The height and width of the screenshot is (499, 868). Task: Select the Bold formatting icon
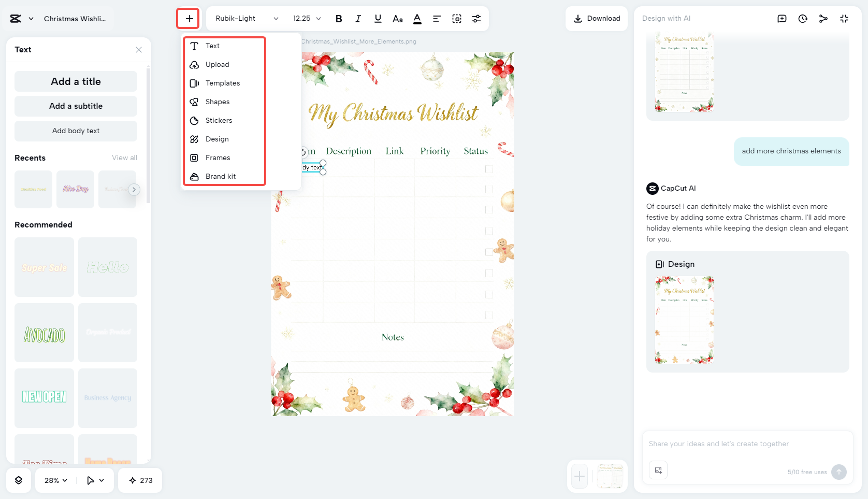click(x=339, y=18)
